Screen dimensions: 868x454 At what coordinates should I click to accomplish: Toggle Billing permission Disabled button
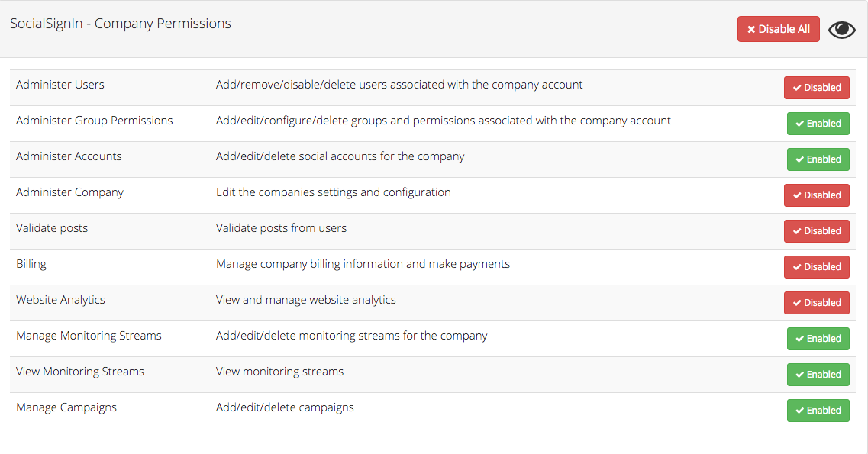[817, 267]
